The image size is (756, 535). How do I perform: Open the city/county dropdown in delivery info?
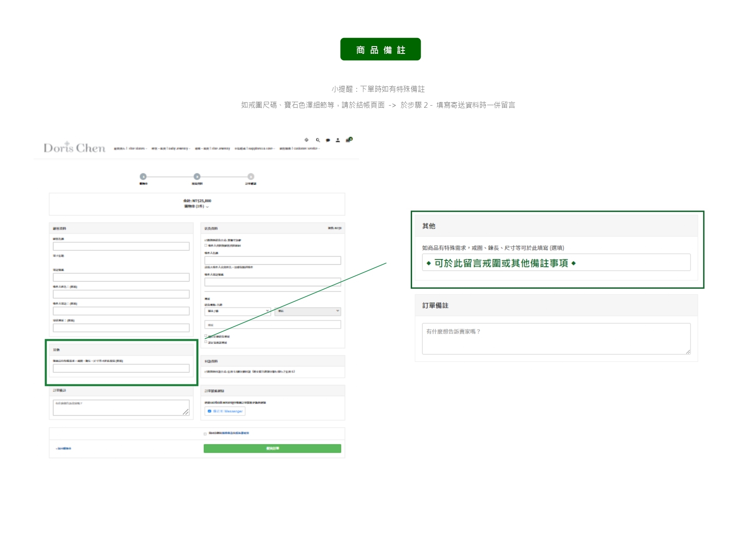coord(237,311)
